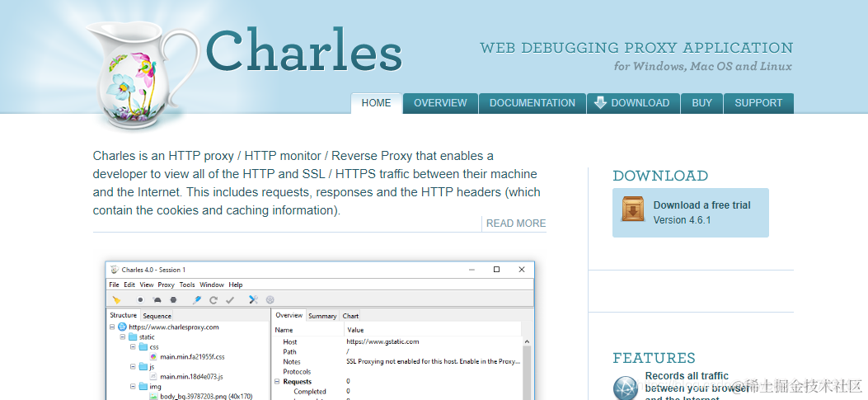
Task: Select the Protocols row in Overview table
Action: click(x=397, y=372)
